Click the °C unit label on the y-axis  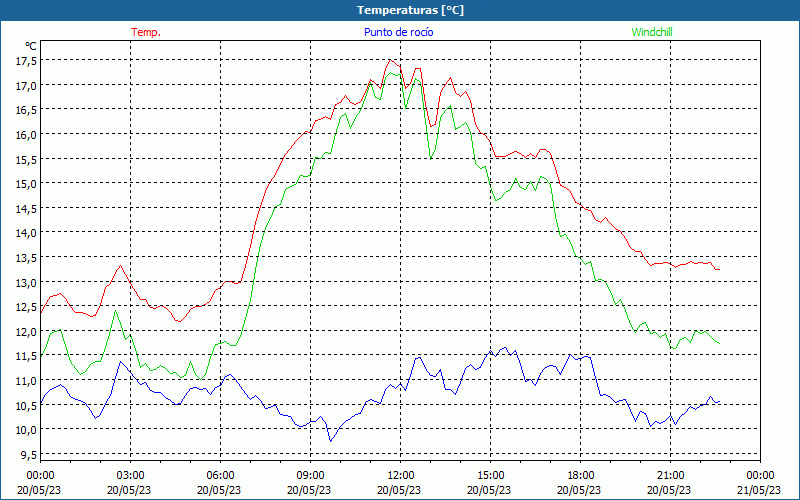pos(31,46)
